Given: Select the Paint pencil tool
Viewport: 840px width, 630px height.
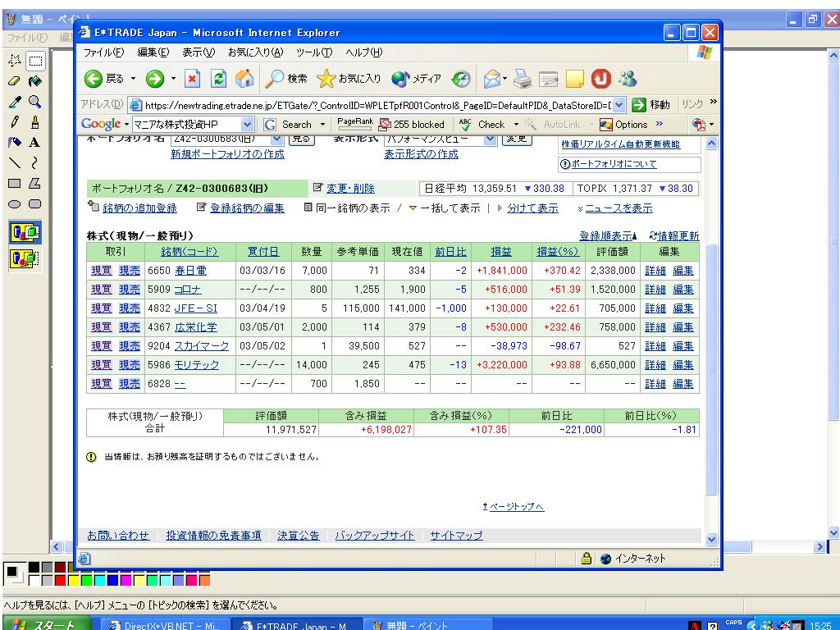Looking at the screenshot, I should (15, 122).
